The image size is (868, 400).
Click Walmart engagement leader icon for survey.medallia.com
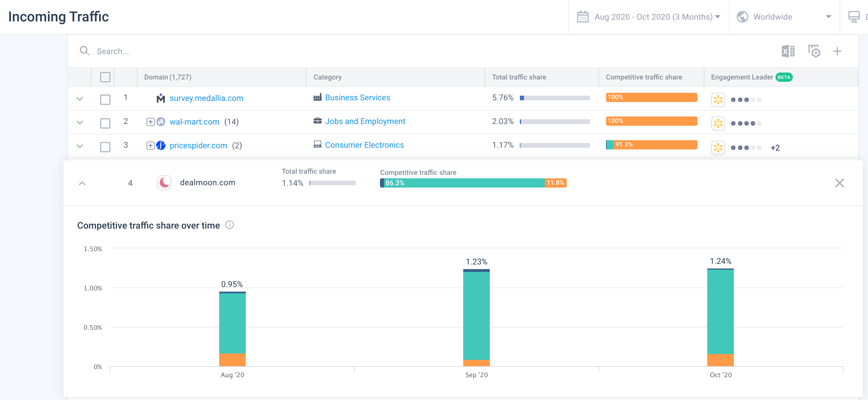718,100
